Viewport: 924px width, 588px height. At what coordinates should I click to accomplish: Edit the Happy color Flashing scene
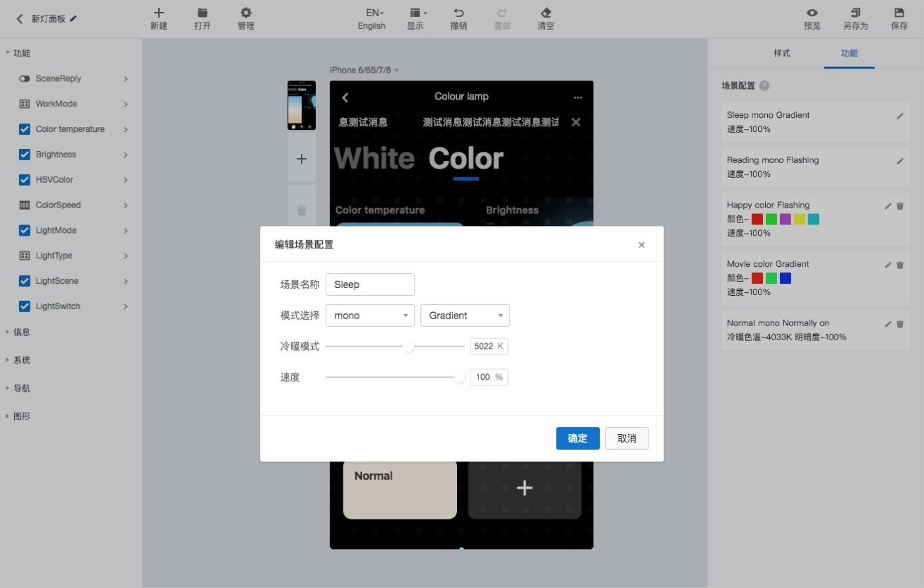tap(888, 206)
